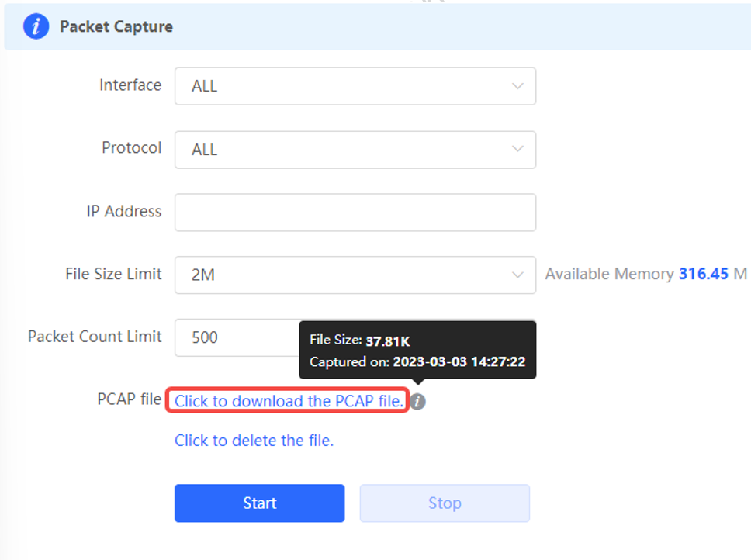
Task: Expand the File Size Limit dropdown set to 2M
Action: click(355, 275)
